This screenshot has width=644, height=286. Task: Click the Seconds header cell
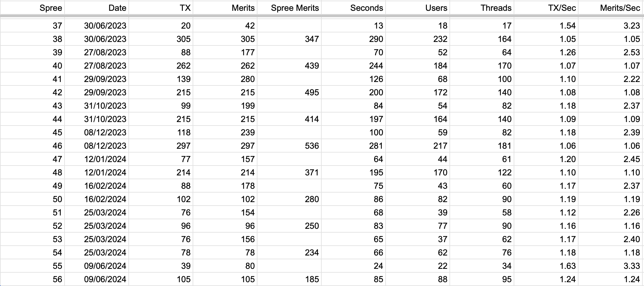coord(353,8)
